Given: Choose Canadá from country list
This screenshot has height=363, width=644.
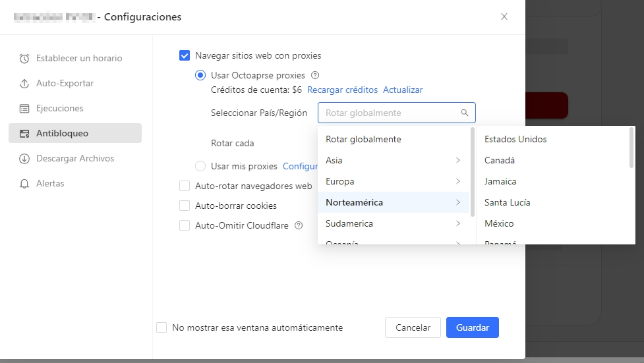Looking at the screenshot, I should tap(552, 160).
